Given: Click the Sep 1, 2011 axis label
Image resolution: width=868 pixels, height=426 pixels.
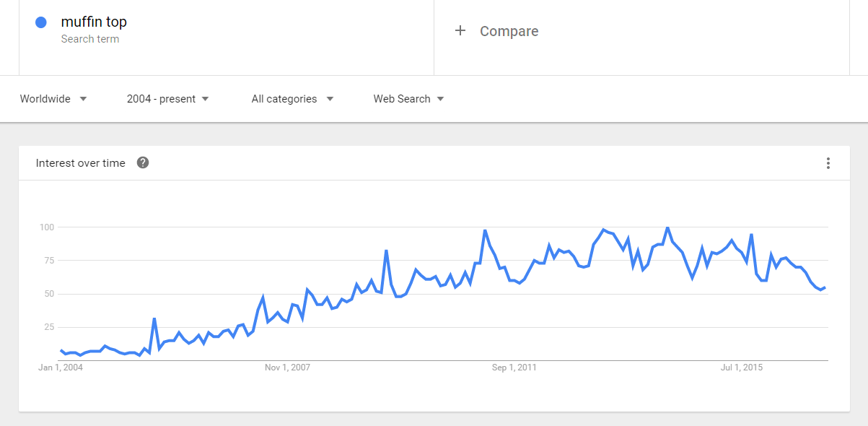Looking at the screenshot, I should pos(514,368).
